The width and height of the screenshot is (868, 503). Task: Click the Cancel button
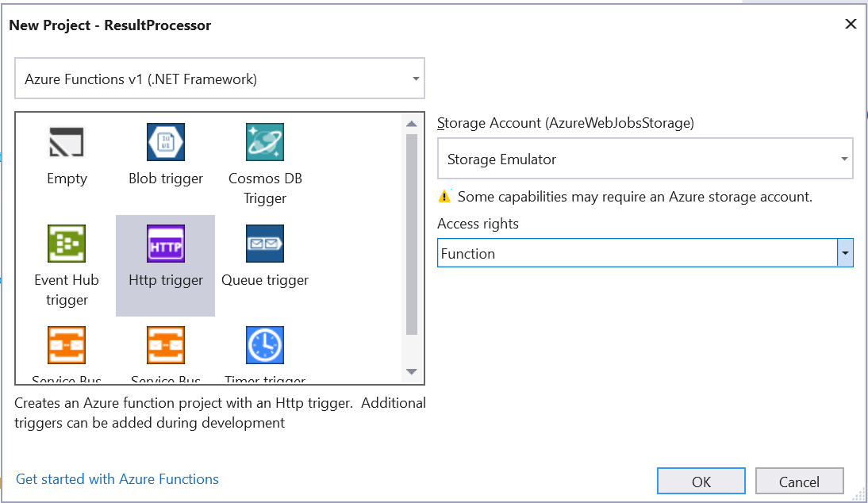click(x=799, y=481)
